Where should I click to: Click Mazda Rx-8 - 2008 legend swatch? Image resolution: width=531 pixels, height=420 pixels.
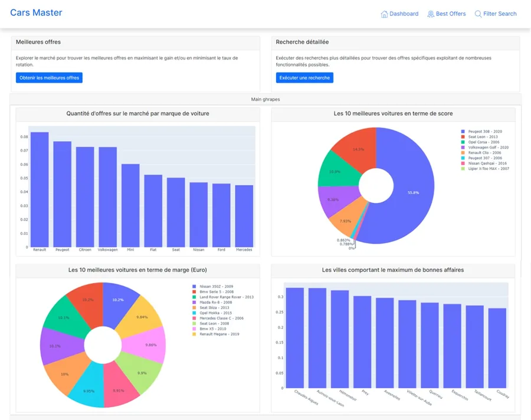point(194,303)
